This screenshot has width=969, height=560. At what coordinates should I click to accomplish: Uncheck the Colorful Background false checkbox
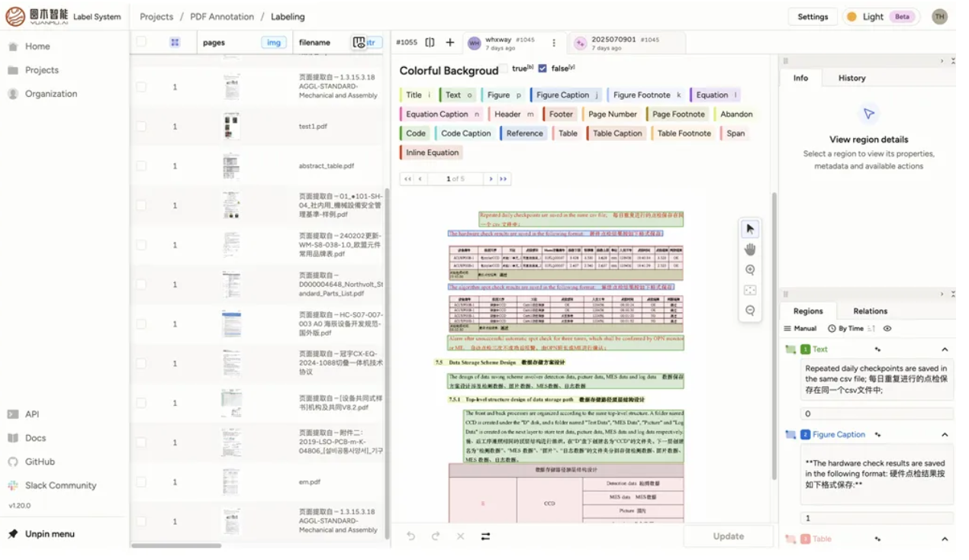(542, 69)
